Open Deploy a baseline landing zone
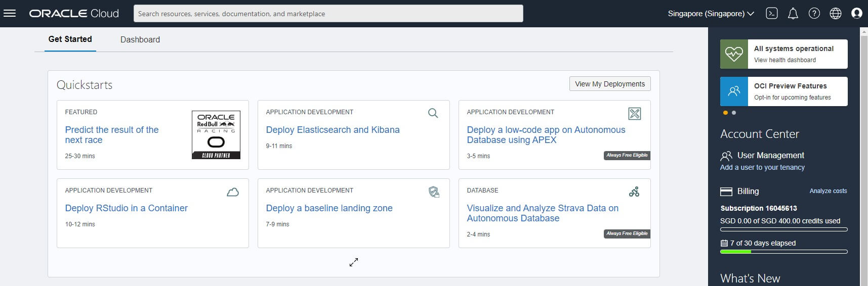Screen dimensions: 868x286 (329, 208)
